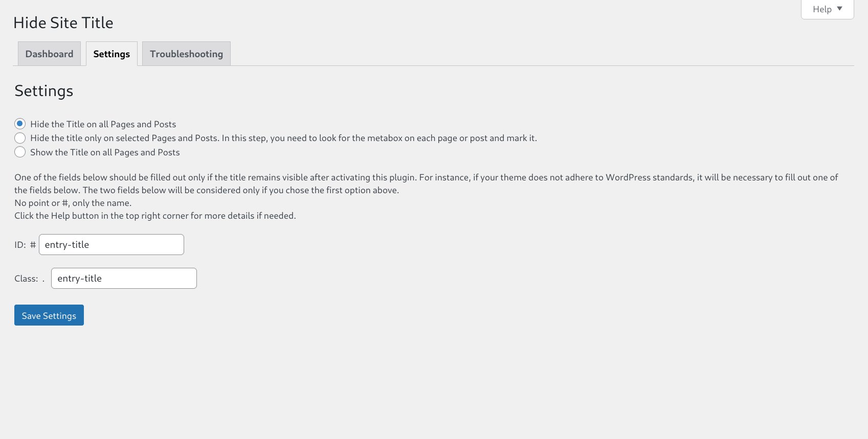This screenshot has width=868, height=439.
Task: Select radio button hiding title on all pages
Action: pyautogui.click(x=20, y=124)
